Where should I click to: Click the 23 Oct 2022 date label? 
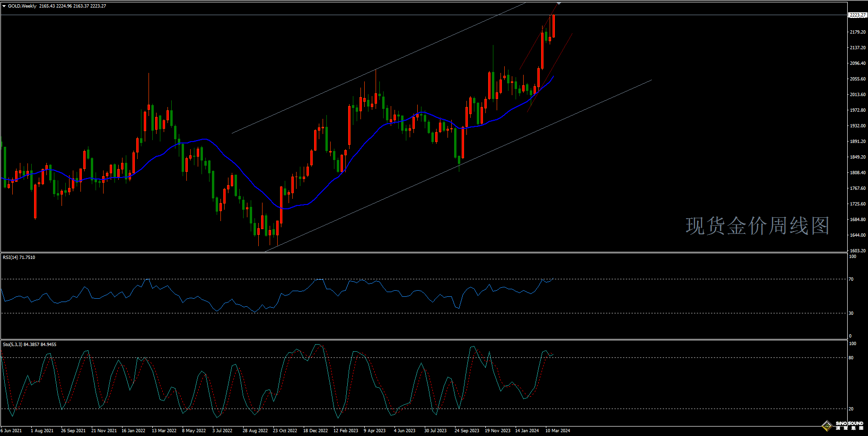[285, 431]
